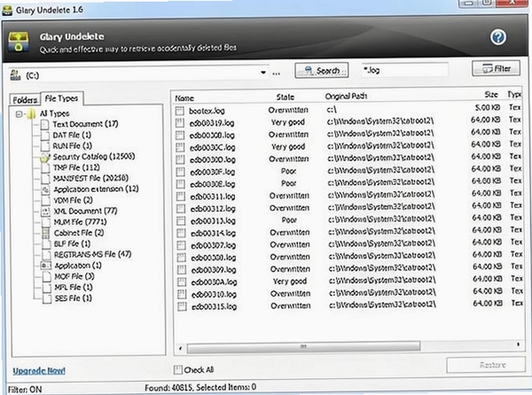Click the C: drive icon in drive selector
Viewport: 532px width, 395px height.
point(15,75)
